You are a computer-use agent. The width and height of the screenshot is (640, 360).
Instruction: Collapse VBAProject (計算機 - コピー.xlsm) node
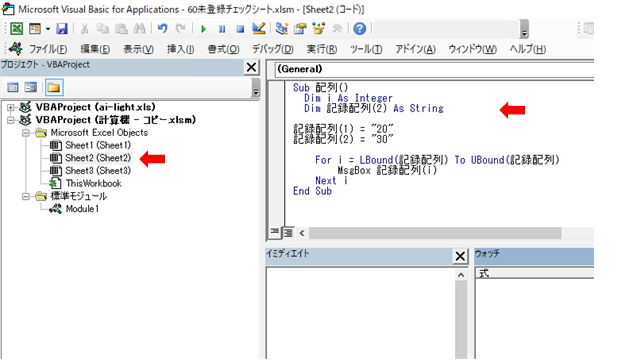11,120
